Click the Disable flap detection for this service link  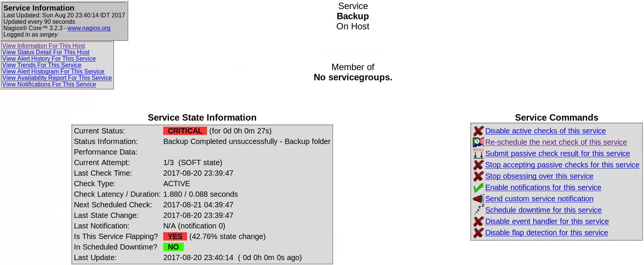pyautogui.click(x=546, y=233)
